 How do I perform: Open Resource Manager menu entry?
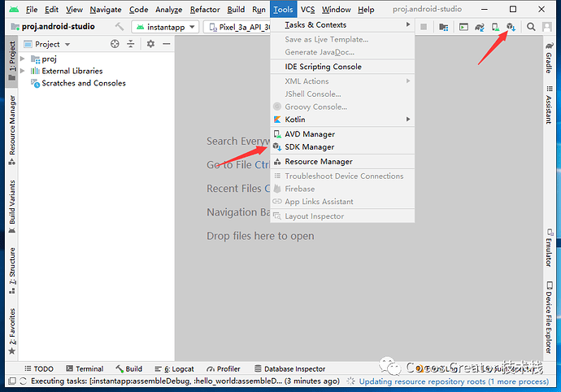coord(318,162)
